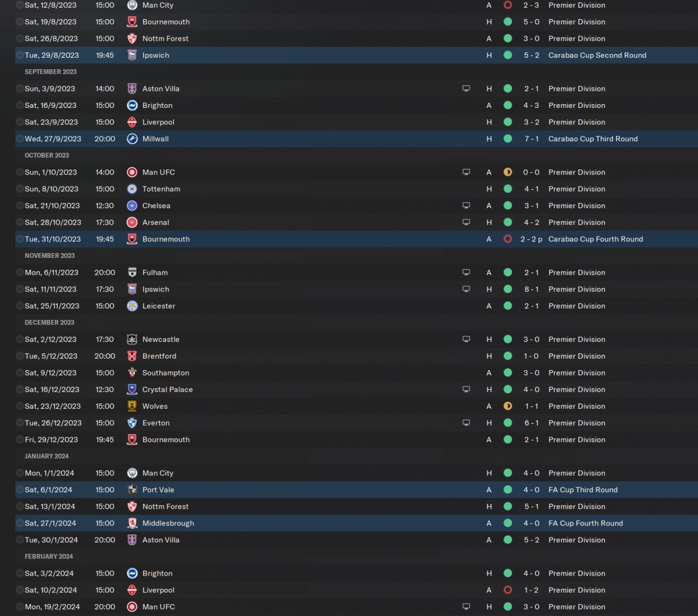Select the Newcastle club crest
Viewport: 698px width, 616px height.
132,340
